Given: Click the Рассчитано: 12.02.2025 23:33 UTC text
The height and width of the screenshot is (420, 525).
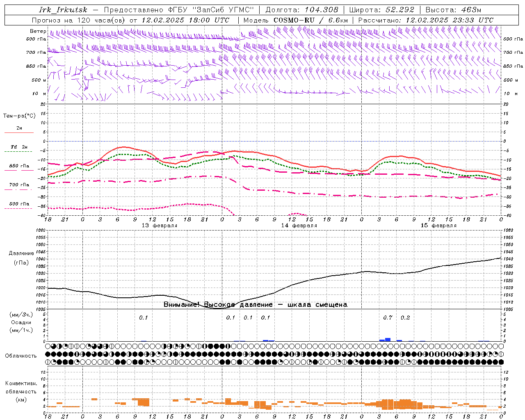Looking at the screenshot, I should (426, 20).
